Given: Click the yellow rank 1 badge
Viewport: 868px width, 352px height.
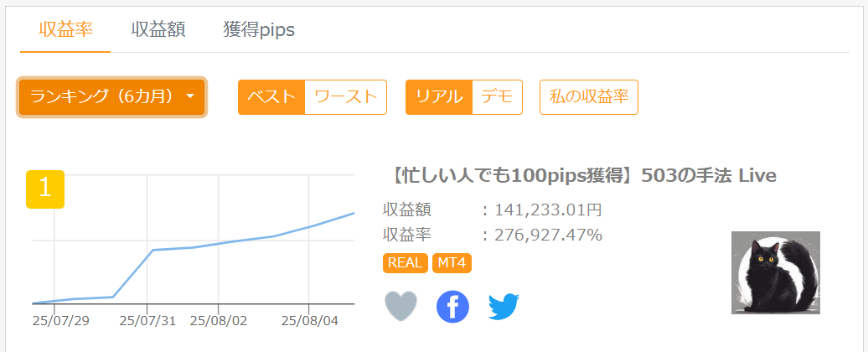Looking at the screenshot, I should 45,189.
